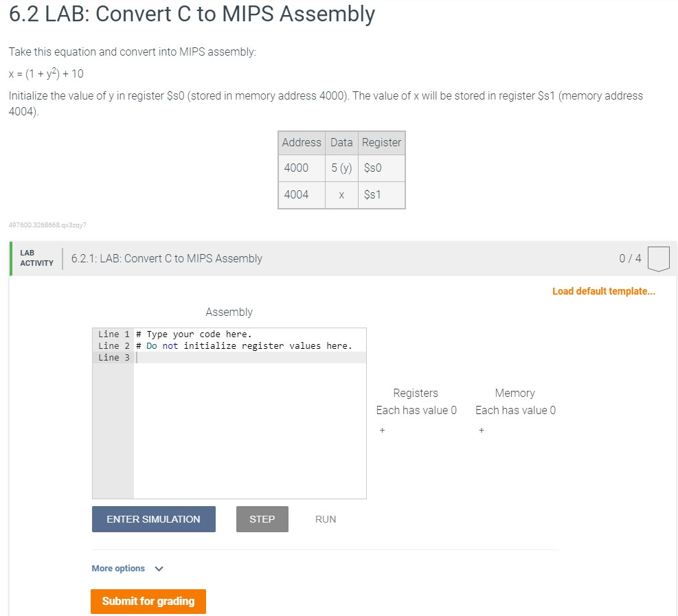
Task: Click the STEP button
Action: 262,518
